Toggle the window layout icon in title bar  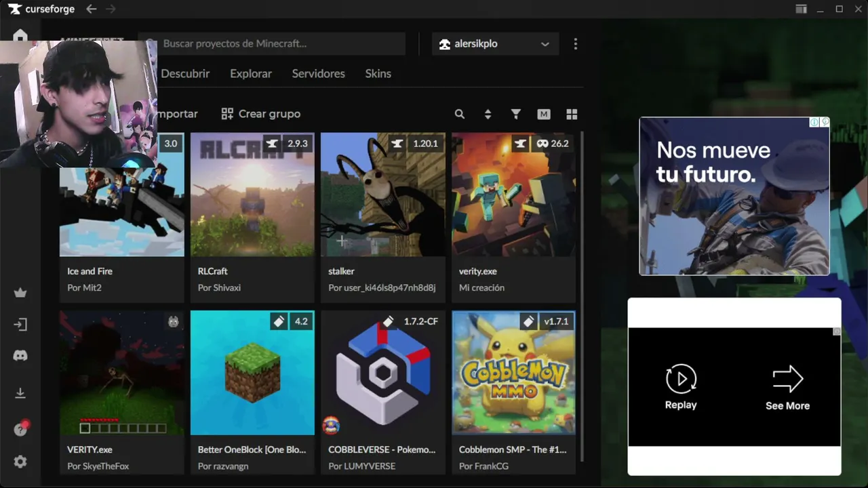click(801, 9)
